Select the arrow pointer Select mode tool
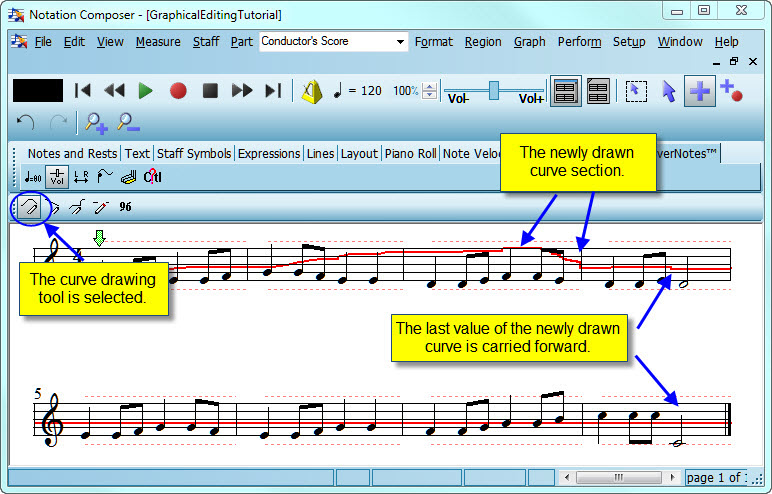 coord(669,91)
